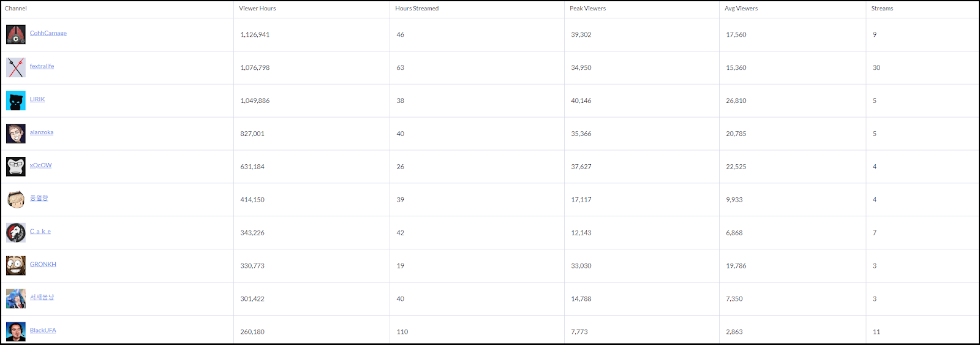Sort by Avg Viewers column header
Viewport: 980px width, 345px height.
[x=741, y=9]
